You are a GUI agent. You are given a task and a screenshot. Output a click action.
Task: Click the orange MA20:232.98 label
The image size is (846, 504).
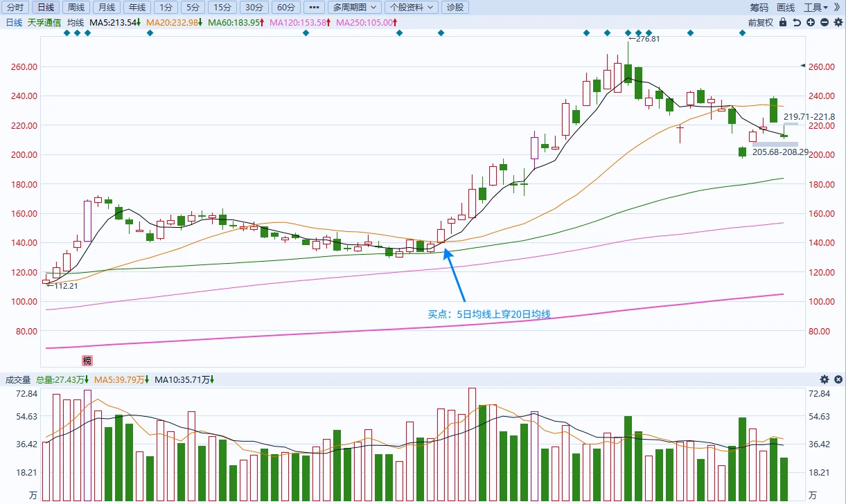coord(175,22)
